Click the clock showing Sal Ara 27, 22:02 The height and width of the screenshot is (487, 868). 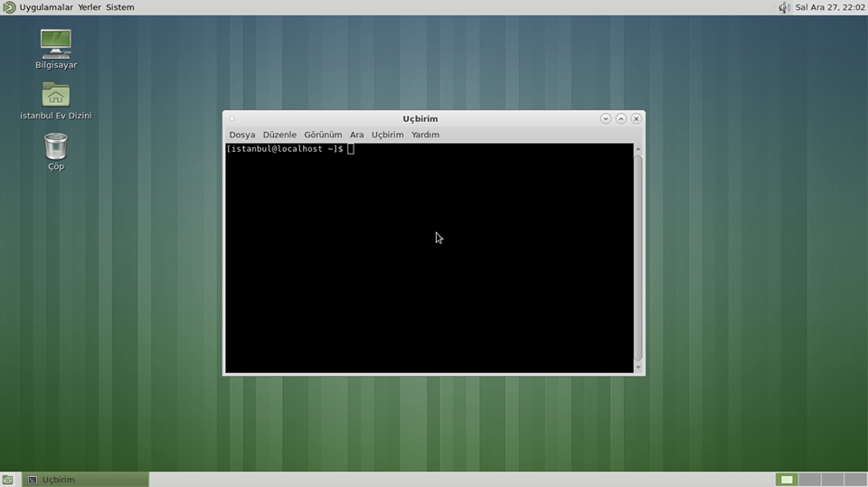830,7
